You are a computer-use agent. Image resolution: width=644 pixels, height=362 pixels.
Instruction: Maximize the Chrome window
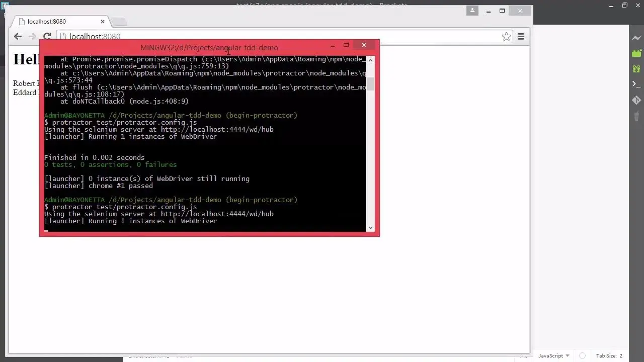[502, 11]
